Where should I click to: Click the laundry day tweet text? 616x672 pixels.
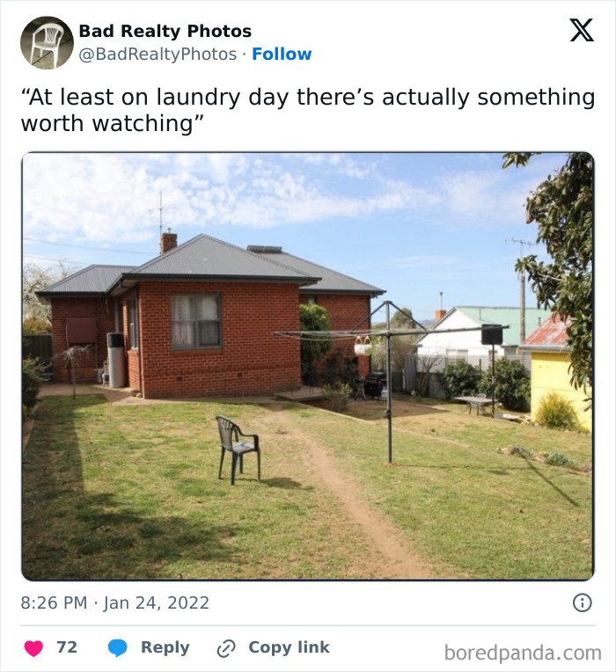coord(308,110)
